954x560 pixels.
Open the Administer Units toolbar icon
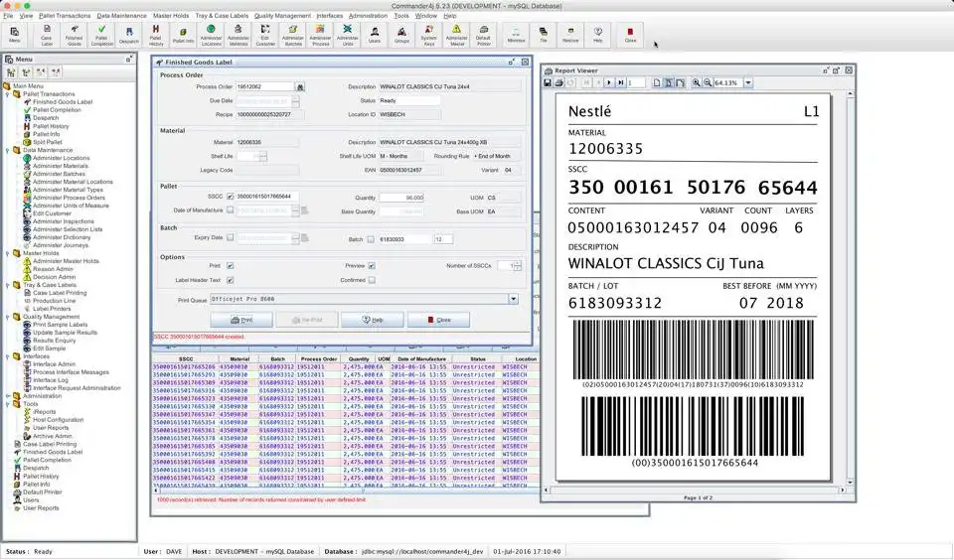coord(348,36)
